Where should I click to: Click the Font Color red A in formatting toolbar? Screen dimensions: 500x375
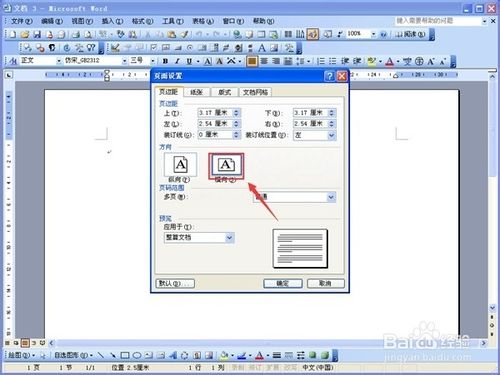389,61
